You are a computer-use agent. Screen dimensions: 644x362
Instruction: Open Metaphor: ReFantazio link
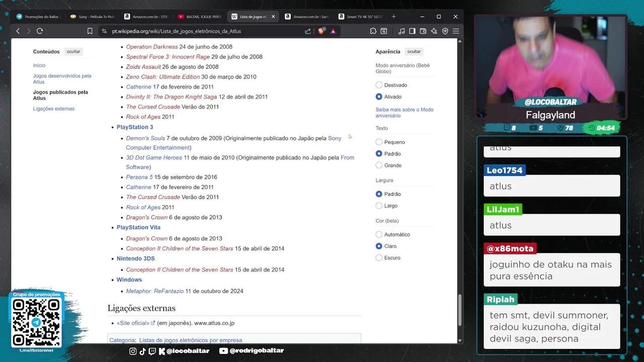[x=155, y=291]
